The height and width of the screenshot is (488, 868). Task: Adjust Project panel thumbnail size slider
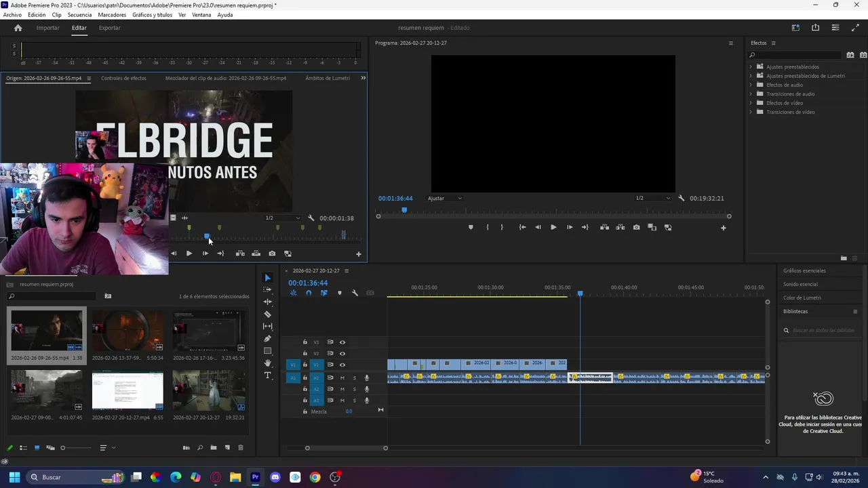point(75,447)
